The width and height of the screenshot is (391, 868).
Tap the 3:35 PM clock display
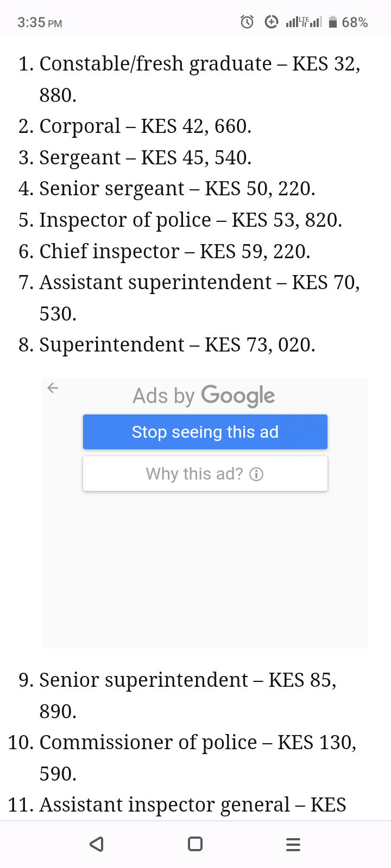coord(40,23)
